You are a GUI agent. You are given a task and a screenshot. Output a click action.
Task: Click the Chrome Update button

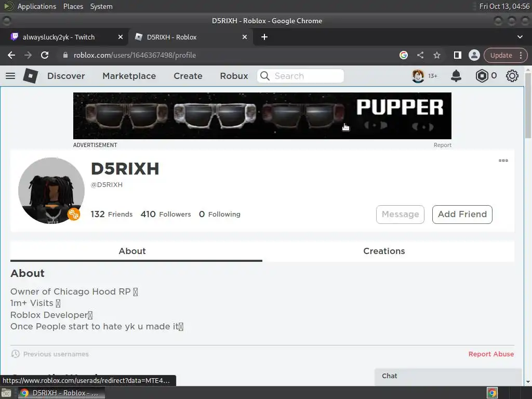pos(501,55)
